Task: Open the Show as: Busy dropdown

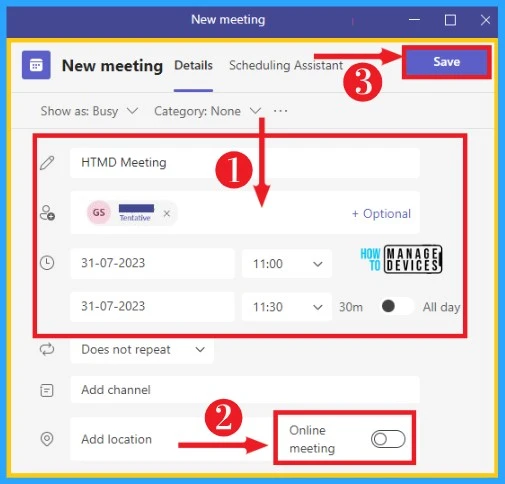Action: (89, 111)
